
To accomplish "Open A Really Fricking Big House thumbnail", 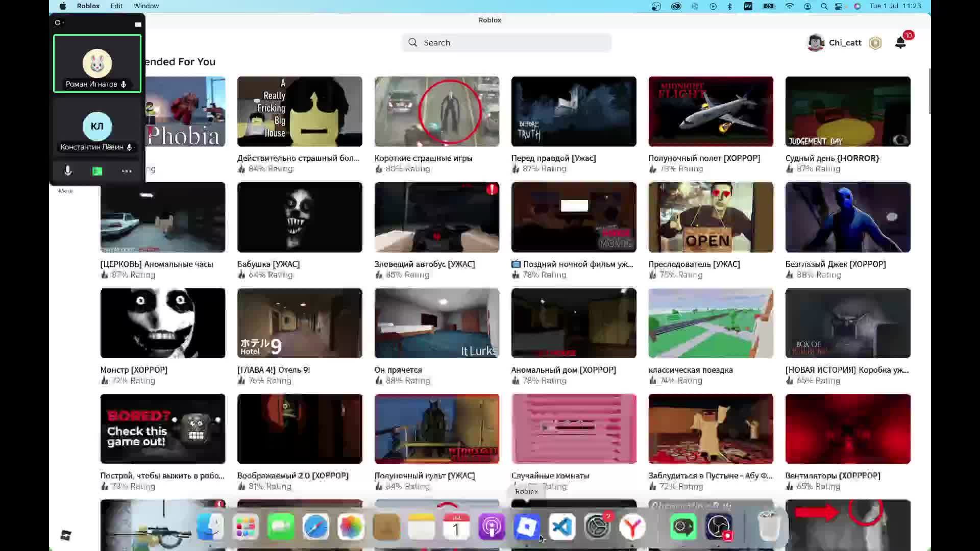I will tap(300, 112).
